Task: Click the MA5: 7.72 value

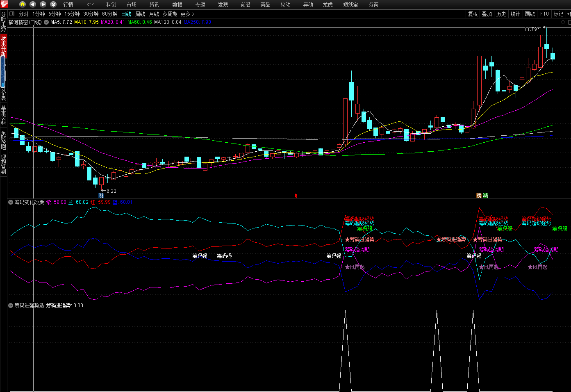Action: click(61, 22)
